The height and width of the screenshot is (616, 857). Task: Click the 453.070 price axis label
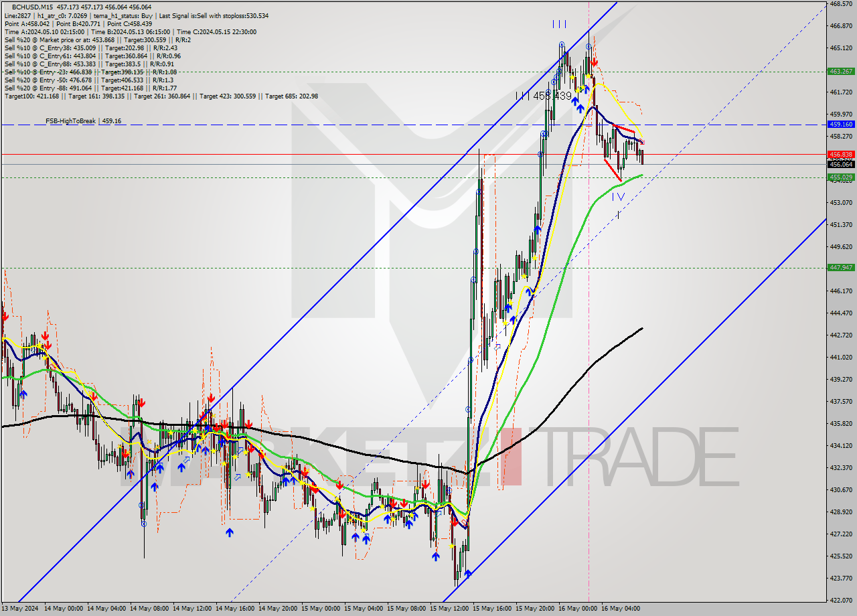(x=840, y=202)
